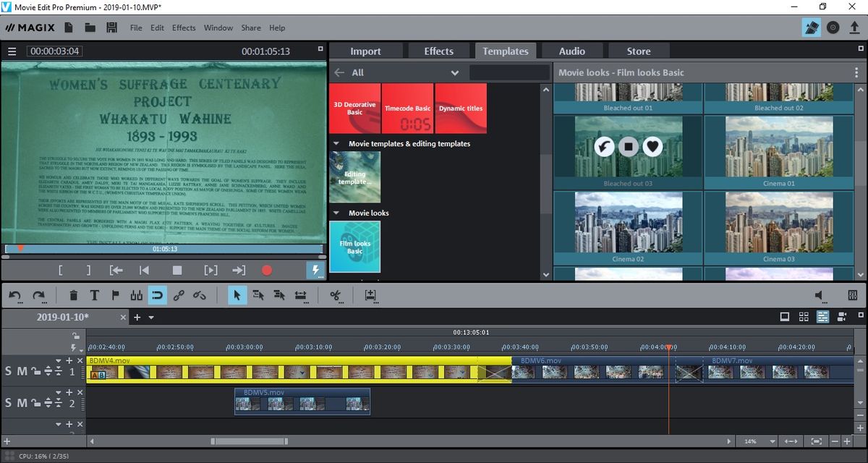Select the mouse pointer mode tool
The height and width of the screenshot is (463, 868).
click(x=237, y=295)
